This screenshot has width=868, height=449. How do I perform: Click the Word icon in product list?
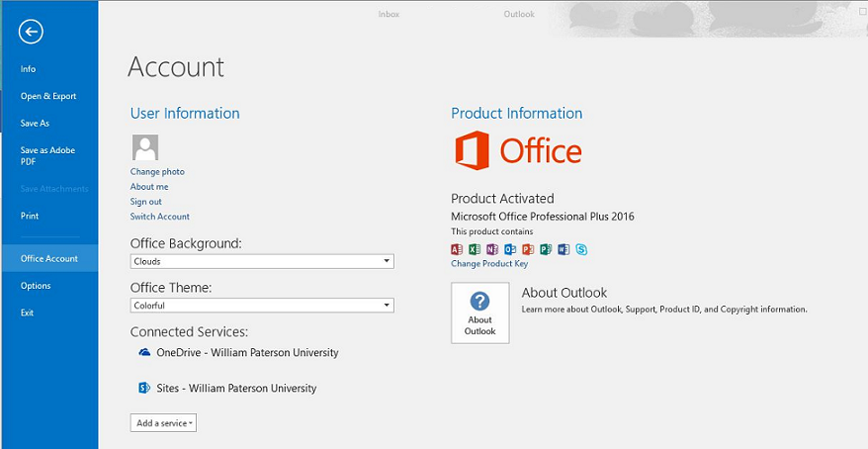[x=564, y=249]
